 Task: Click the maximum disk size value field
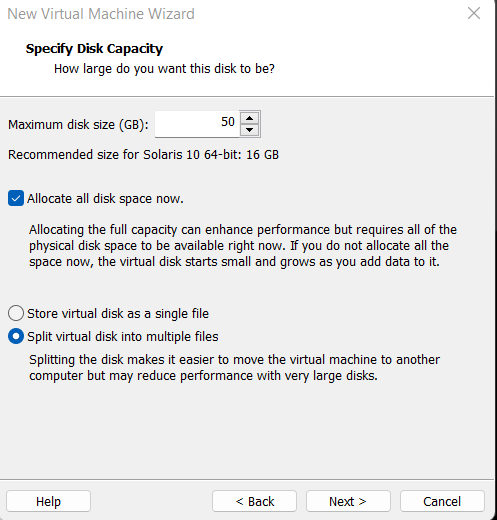click(197, 124)
